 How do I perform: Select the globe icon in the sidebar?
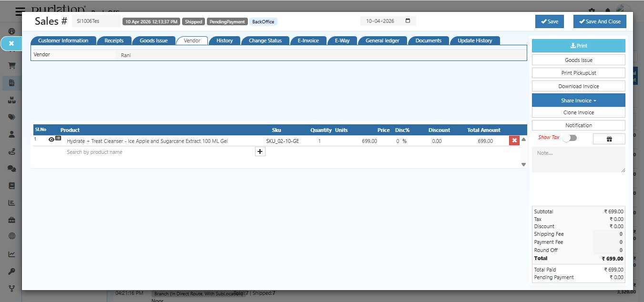click(x=11, y=237)
